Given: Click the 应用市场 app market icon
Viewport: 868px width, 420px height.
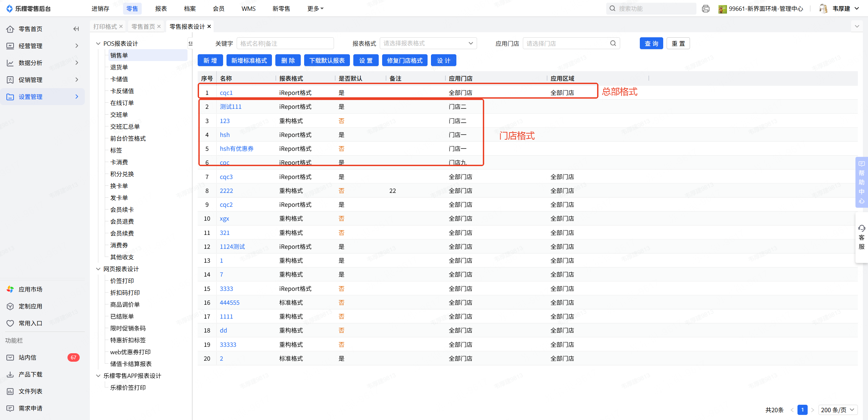Looking at the screenshot, I should click(10, 289).
